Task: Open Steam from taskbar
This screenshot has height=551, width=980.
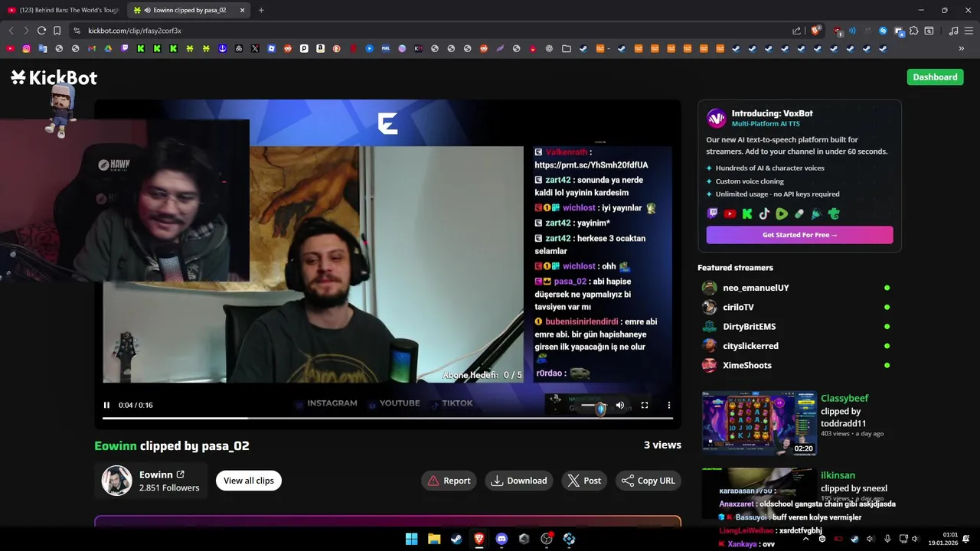Action: [456, 539]
